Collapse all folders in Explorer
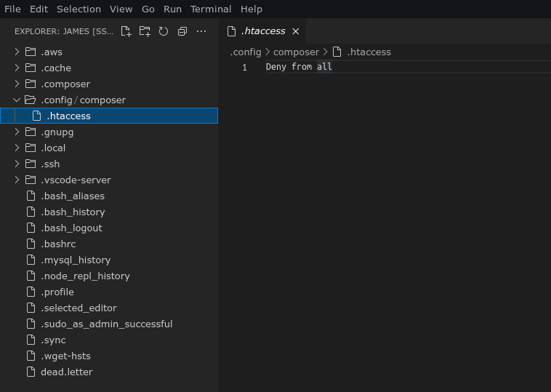This screenshot has width=551, height=392. pyautogui.click(x=182, y=31)
